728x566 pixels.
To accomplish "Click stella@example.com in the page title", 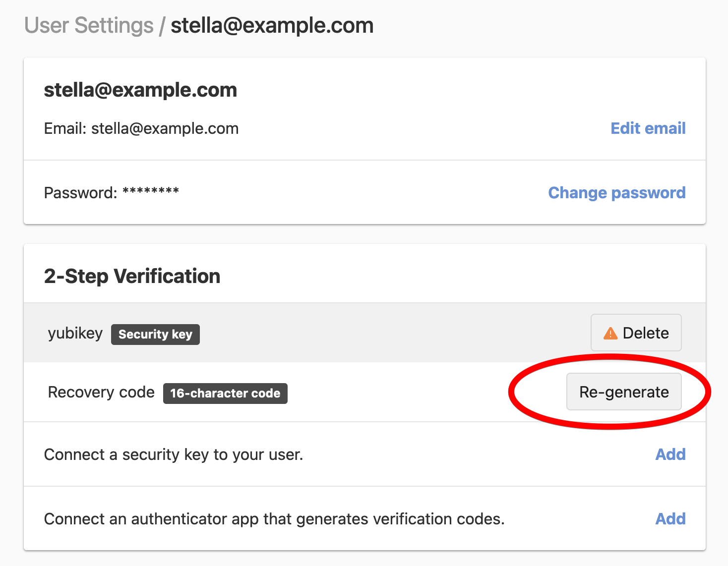I will 272,25.
